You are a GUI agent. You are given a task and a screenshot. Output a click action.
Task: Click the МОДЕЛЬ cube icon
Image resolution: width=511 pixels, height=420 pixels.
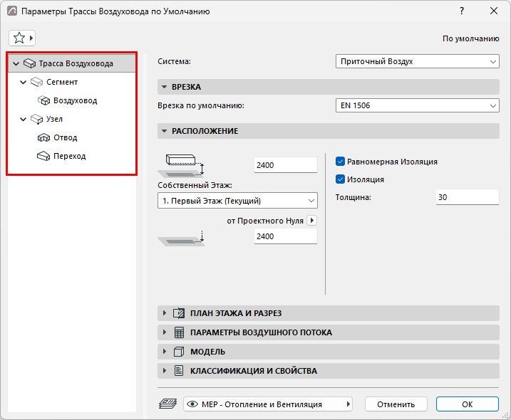179,352
